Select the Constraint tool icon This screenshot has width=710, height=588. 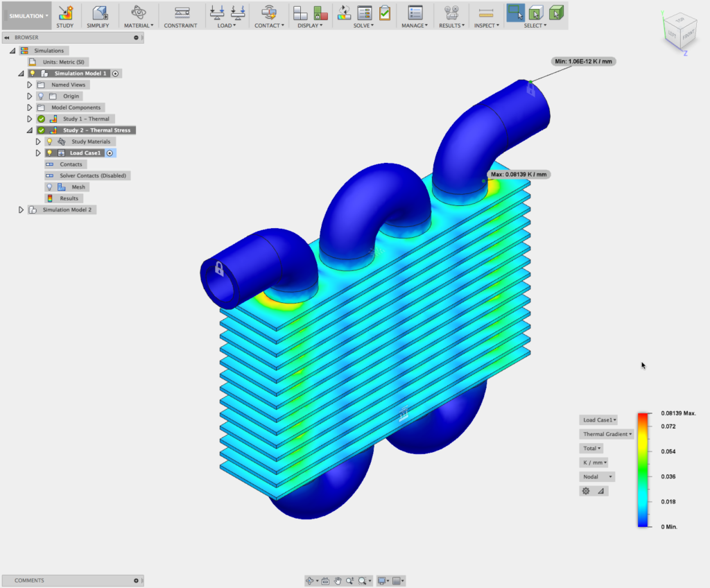click(x=182, y=12)
